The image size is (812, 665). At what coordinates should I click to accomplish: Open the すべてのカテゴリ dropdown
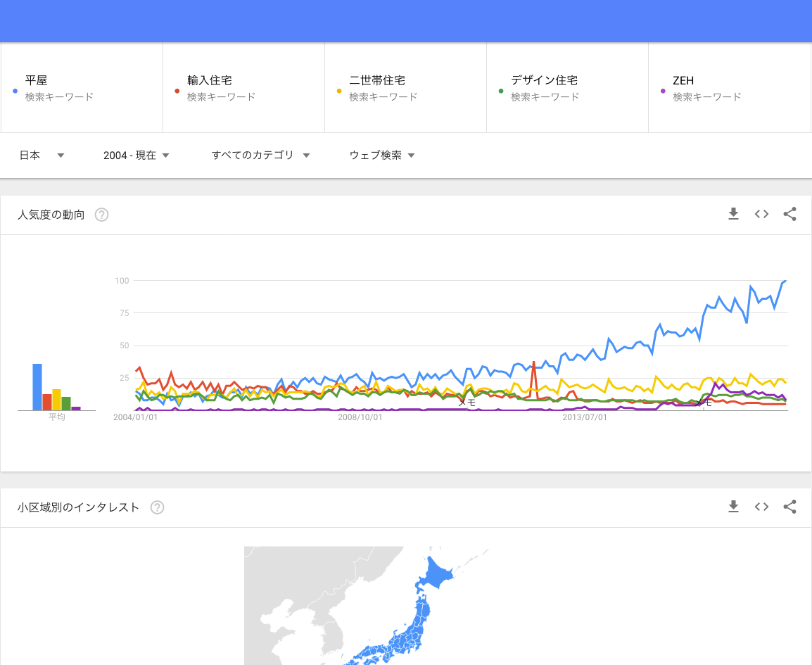point(260,156)
